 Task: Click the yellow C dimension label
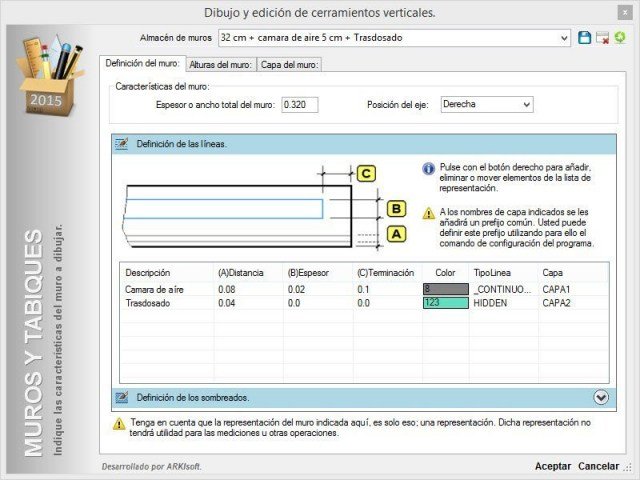click(x=366, y=173)
